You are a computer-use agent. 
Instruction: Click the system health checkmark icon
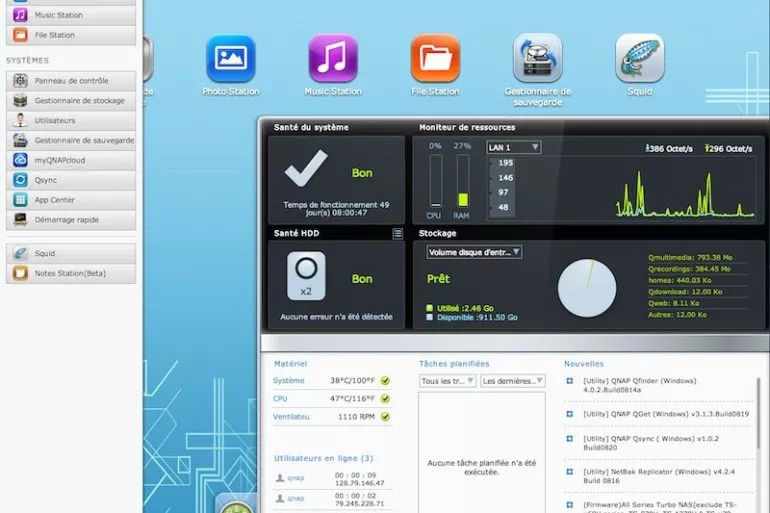point(306,168)
